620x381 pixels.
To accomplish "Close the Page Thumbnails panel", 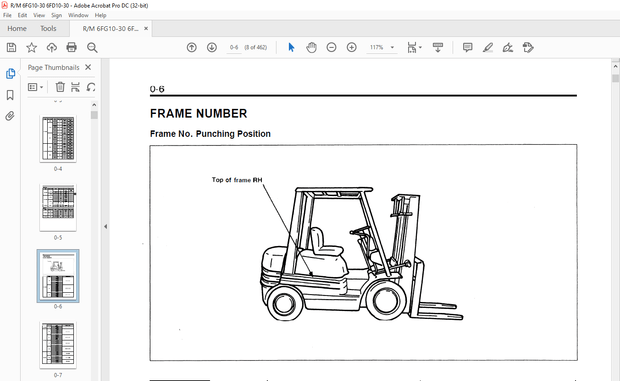I will pos(88,67).
